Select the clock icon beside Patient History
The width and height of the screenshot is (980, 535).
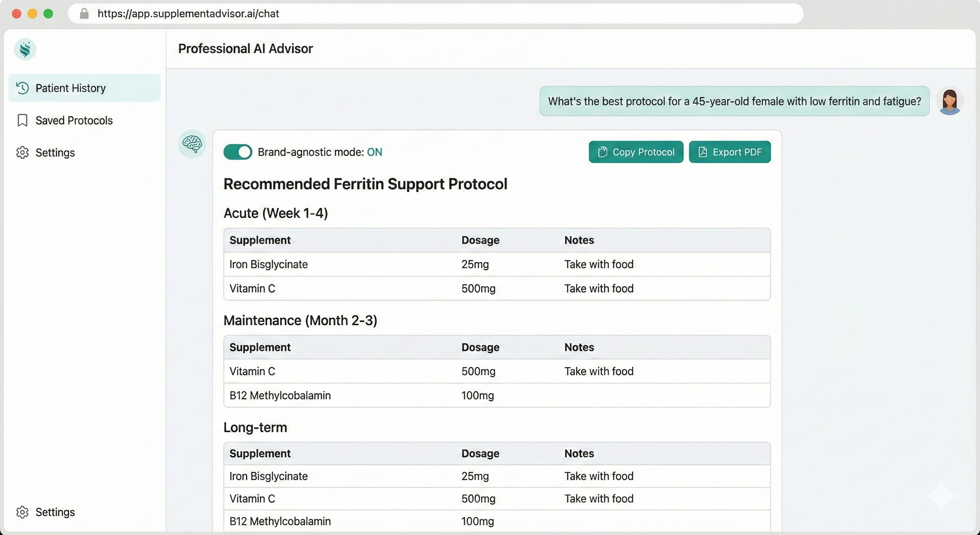pos(22,88)
